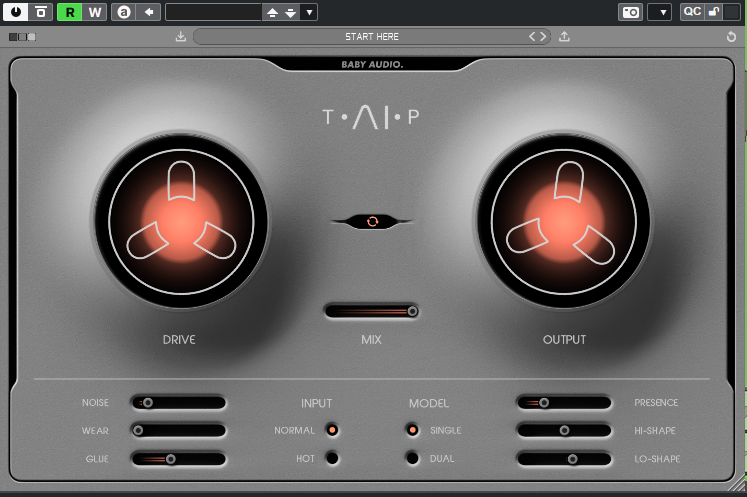Load next program with down arrow

tap(291, 12)
